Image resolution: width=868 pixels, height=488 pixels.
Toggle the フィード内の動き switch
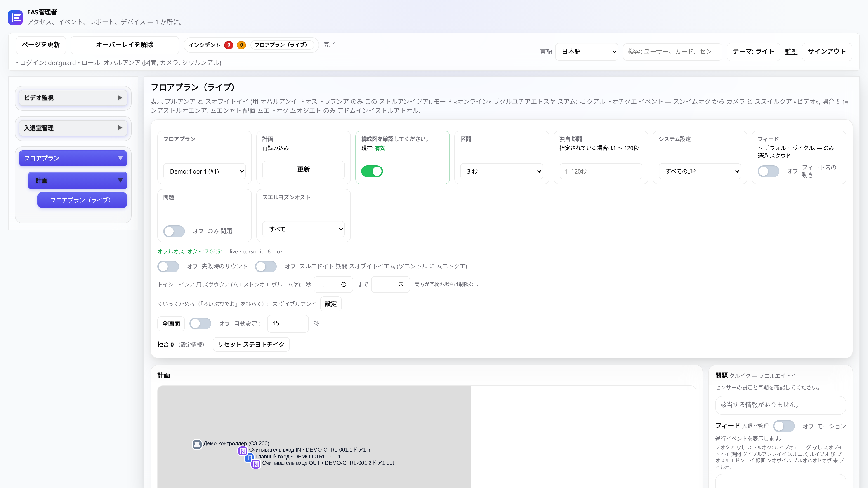(x=768, y=171)
